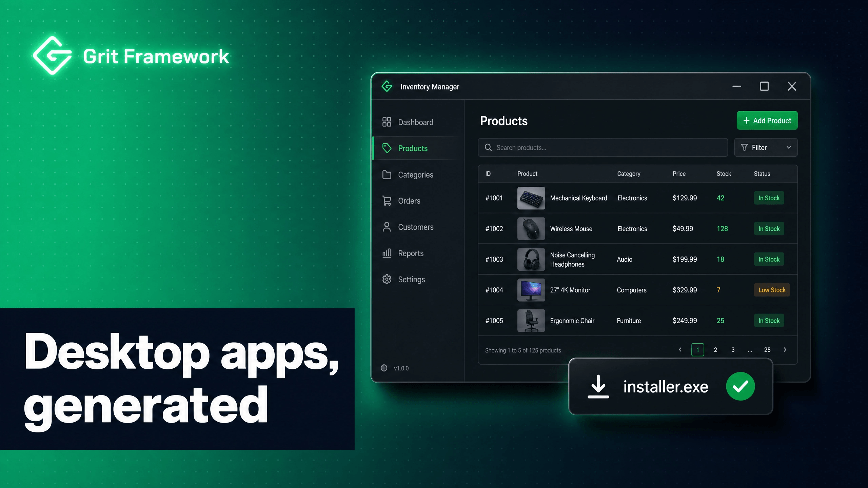Go to Categories in the sidebar

(x=418, y=175)
